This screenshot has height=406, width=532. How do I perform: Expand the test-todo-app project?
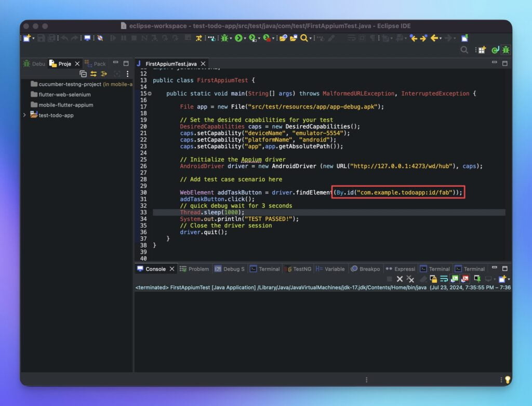(24, 115)
